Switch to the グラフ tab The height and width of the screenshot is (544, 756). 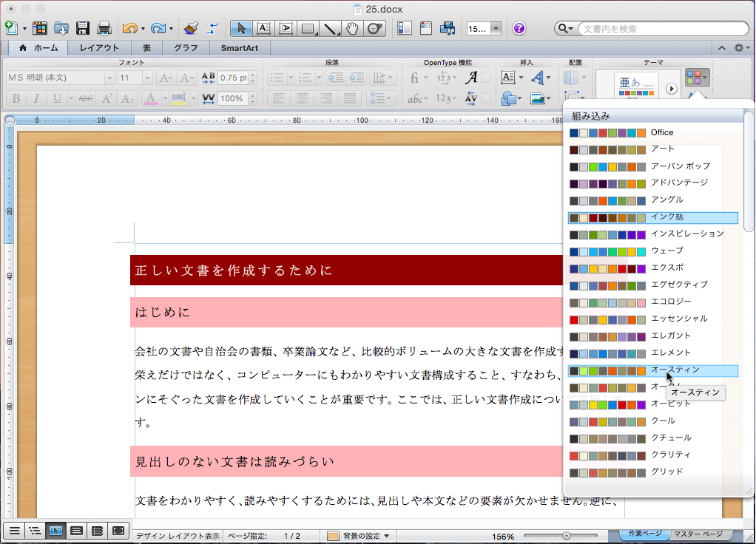click(186, 48)
